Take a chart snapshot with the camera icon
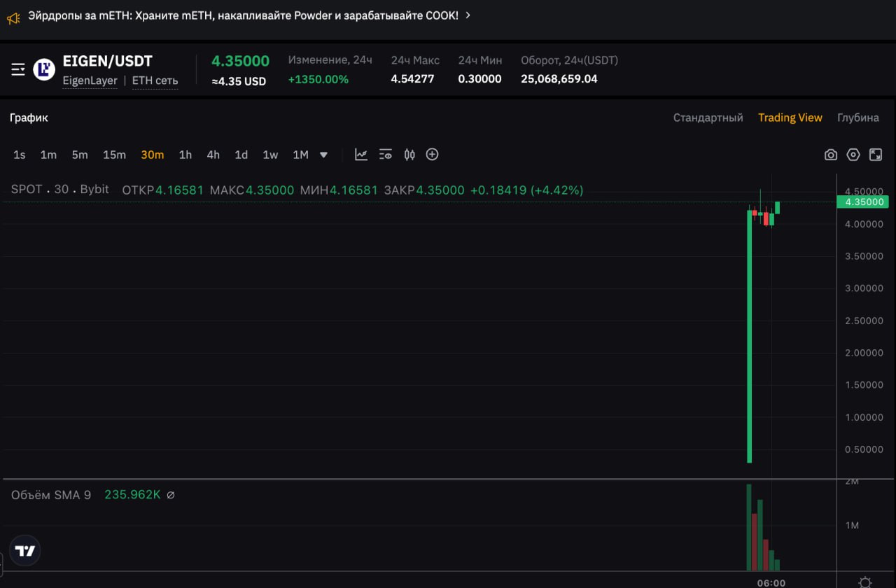Screen dimensions: 896x588 [x=831, y=155]
